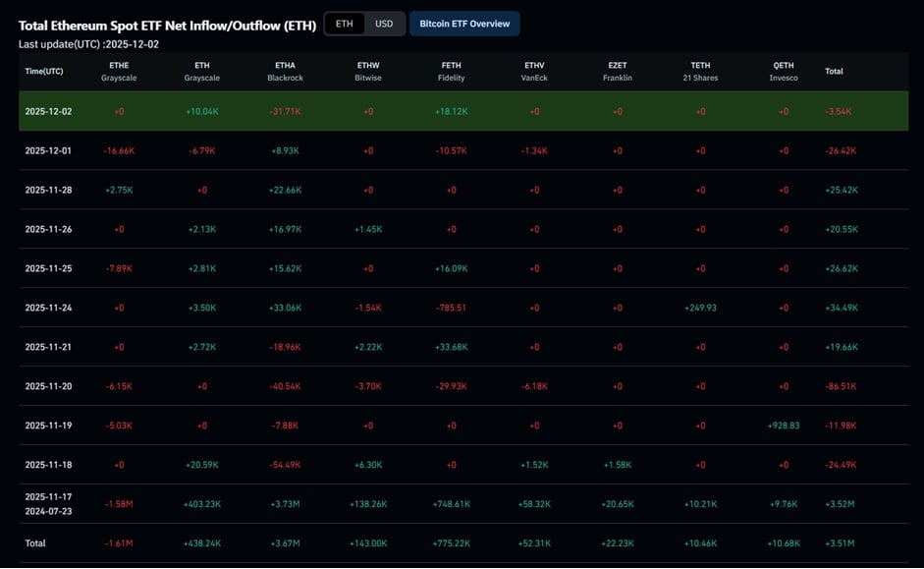The width and height of the screenshot is (924, 569).
Task: Click the Total column header
Action: 836,71
